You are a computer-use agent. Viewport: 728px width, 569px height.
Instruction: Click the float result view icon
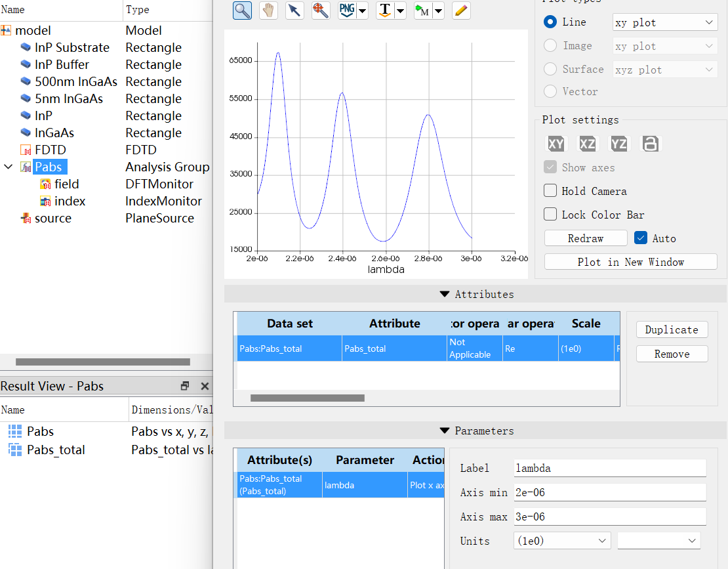tap(185, 386)
